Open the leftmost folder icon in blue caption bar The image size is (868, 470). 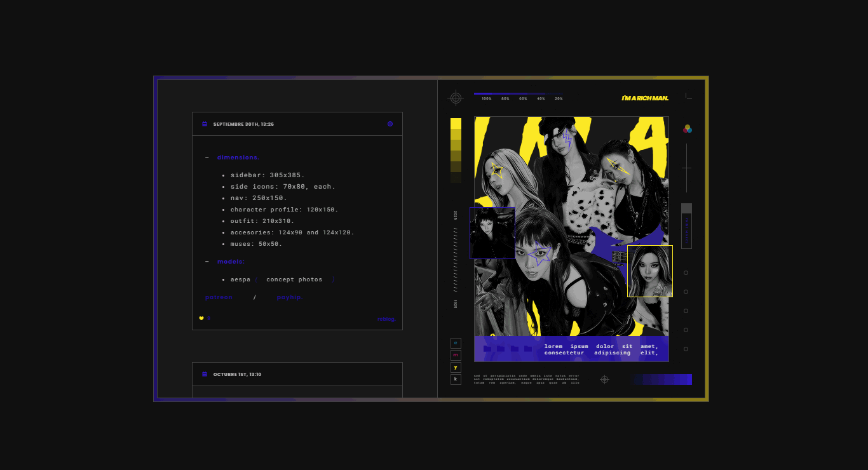click(x=487, y=349)
